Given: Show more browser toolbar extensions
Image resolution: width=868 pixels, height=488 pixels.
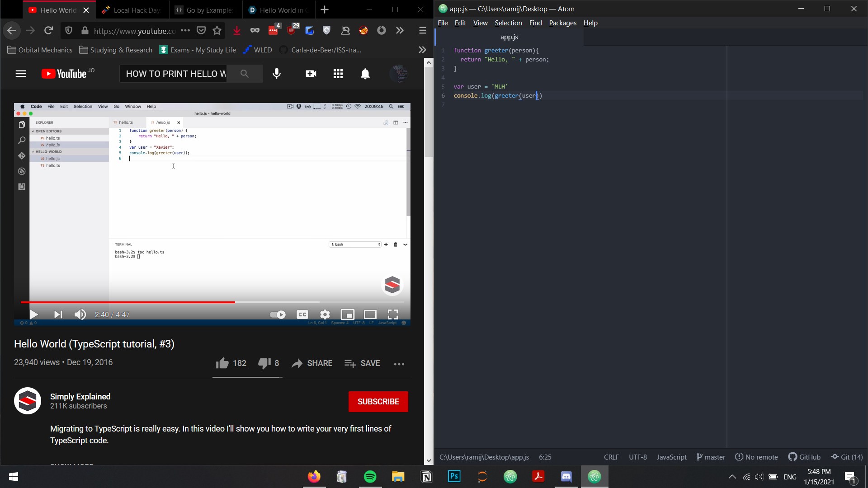Looking at the screenshot, I should coord(400,30).
